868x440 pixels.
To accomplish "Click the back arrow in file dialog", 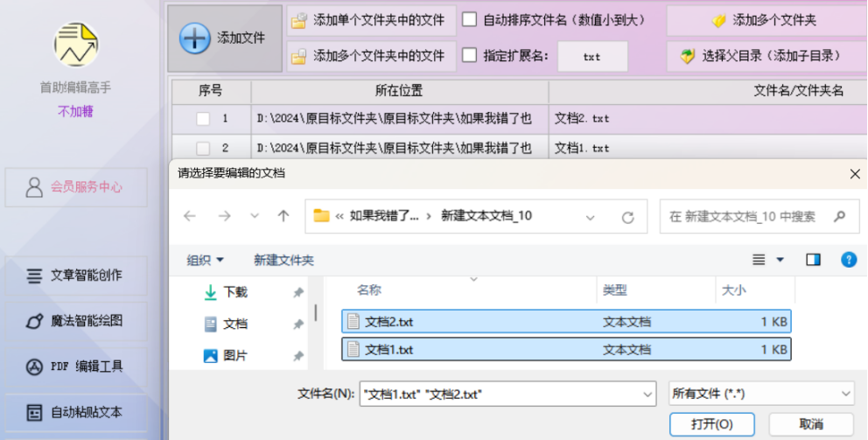I will [190, 216].
